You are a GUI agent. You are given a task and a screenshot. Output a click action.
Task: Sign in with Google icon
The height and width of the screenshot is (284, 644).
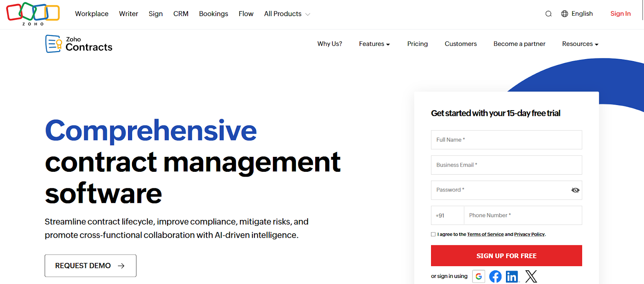point(479,276)
